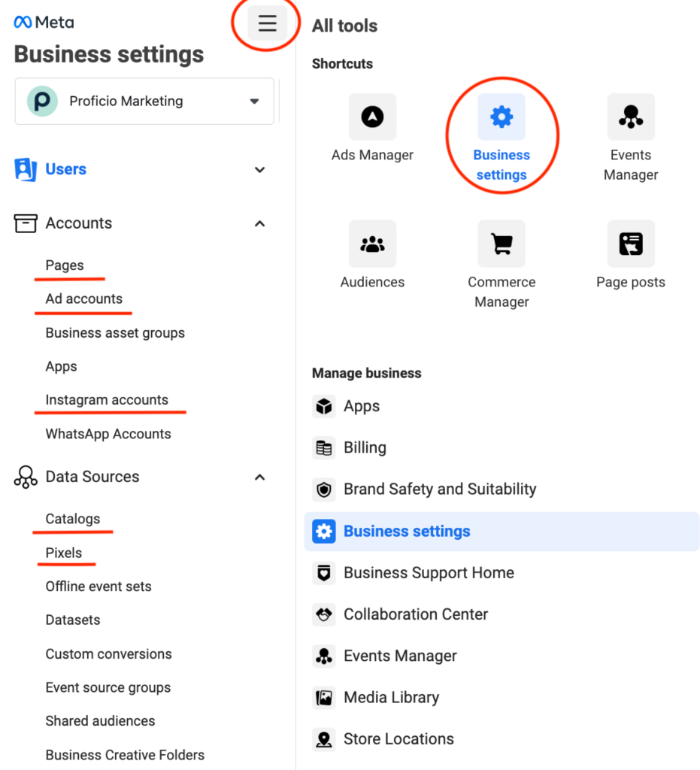Select the Audiences shortcut icon
The width and height of the screenshot is (700, 770).
372,244
